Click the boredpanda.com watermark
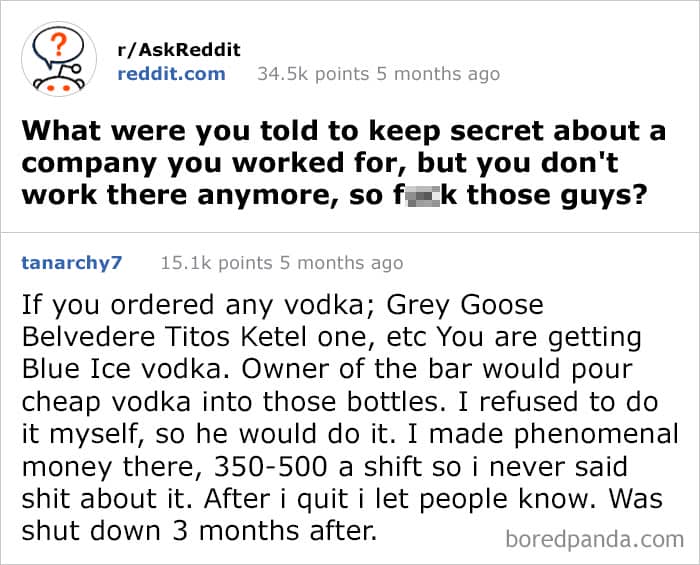The image size is (700, 565). click(594, 539)
